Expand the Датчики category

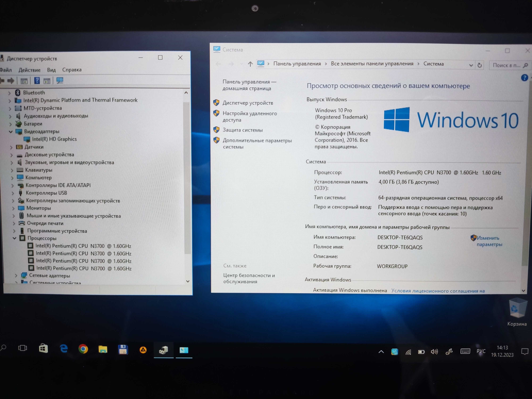pyautogui.click(x=11, y=147)
